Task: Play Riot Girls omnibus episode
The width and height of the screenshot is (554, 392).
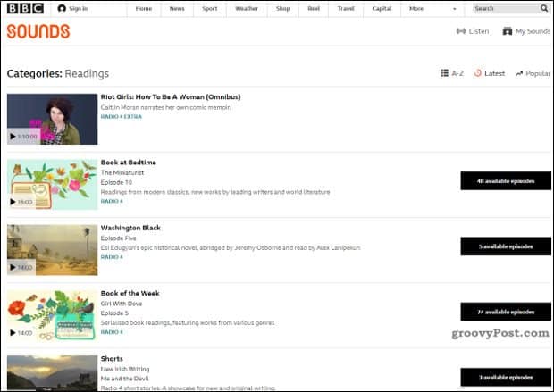Action: [x=13, y=137]
